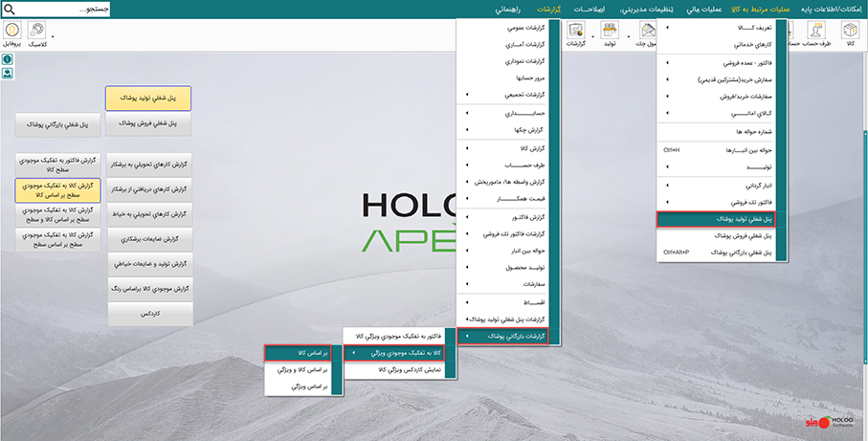Select حواله بين انبارها (Ctrl+H) entry
868x441 pixels.
[x=717, y=150]
